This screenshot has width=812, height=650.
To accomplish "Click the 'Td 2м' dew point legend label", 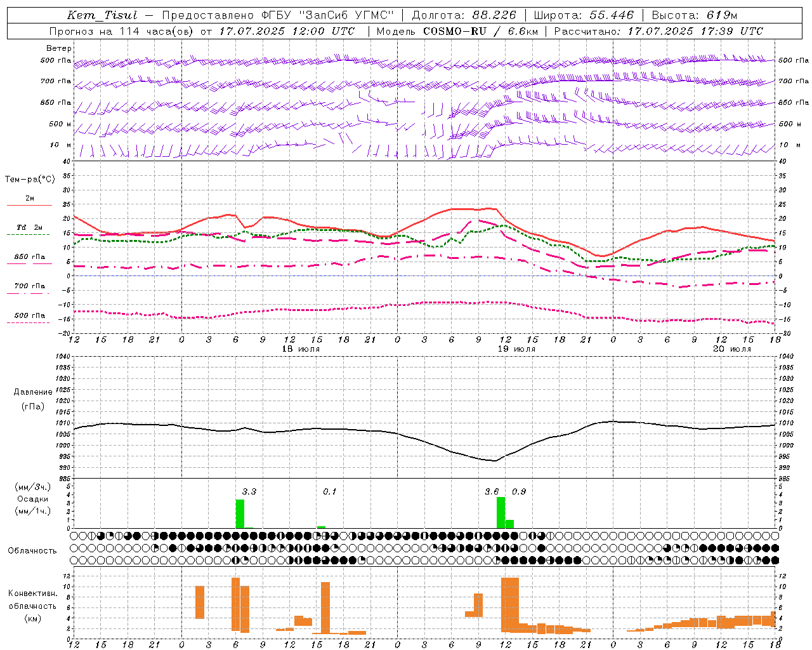I will pos(30,227).
